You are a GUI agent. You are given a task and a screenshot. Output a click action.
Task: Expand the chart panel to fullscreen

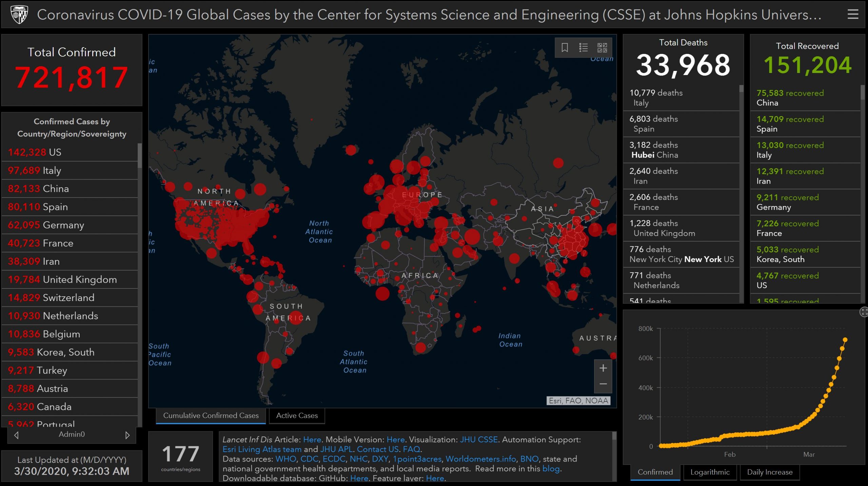coord(864,312)
